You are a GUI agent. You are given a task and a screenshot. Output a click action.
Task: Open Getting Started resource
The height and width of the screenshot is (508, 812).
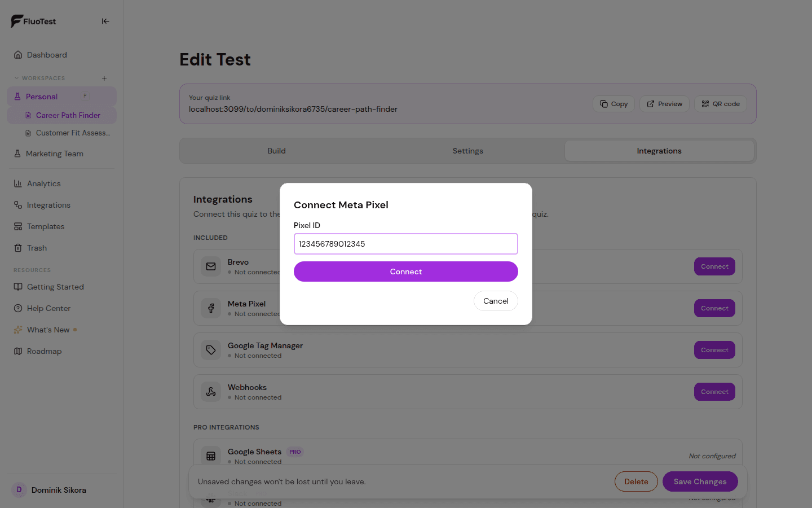pyautogui.click(x=62, y=287)
